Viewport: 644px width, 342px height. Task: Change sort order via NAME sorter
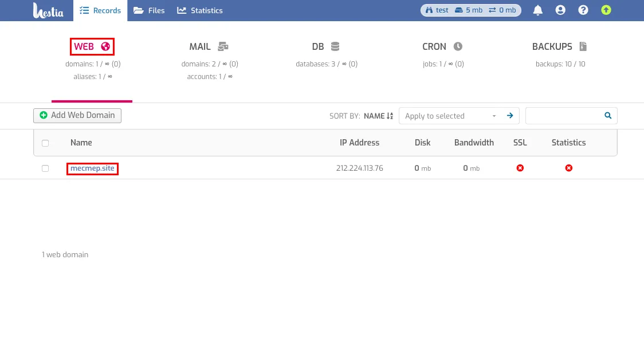[378, 116]
